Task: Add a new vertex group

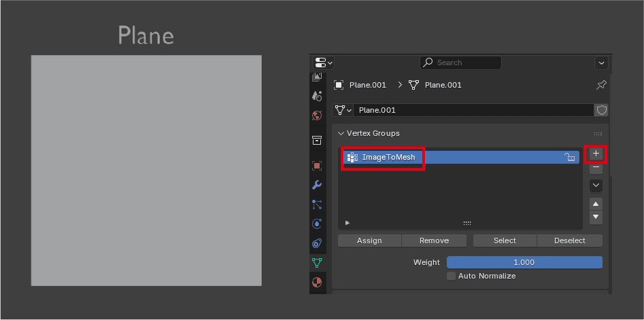Action: tap(596, 154)
